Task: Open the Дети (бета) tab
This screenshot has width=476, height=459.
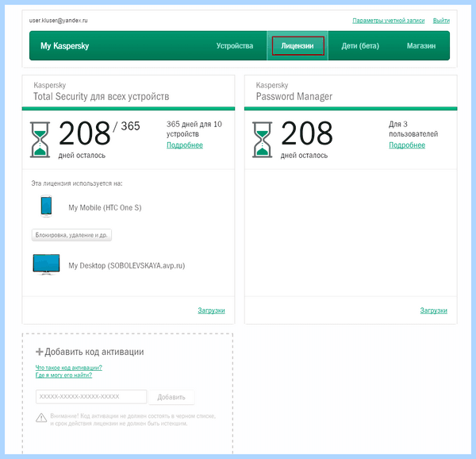Action: click(360, 46)
